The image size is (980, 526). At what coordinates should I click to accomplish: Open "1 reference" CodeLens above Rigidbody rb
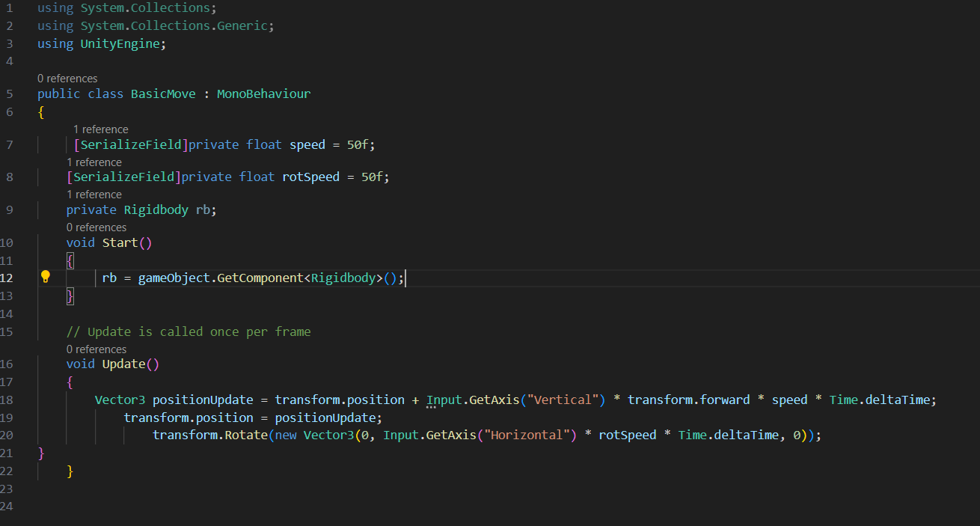[94, 195]
